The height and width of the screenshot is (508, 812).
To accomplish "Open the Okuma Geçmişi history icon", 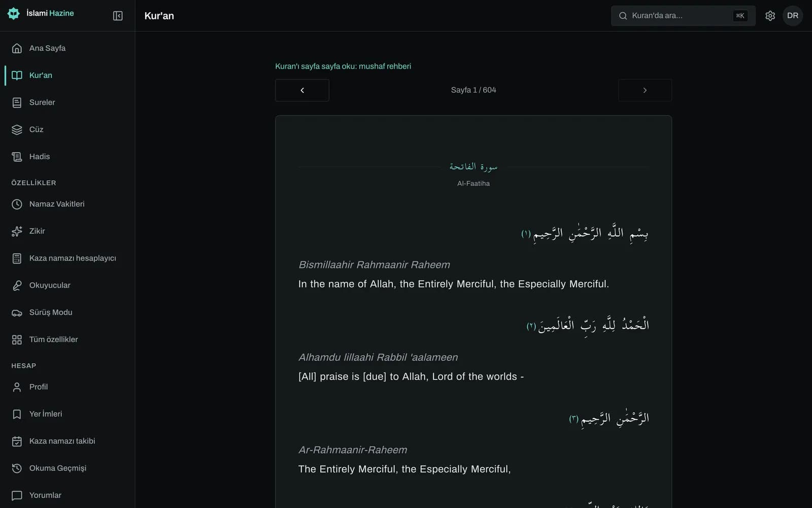I will pyautogui.click(x=17, y=468).
